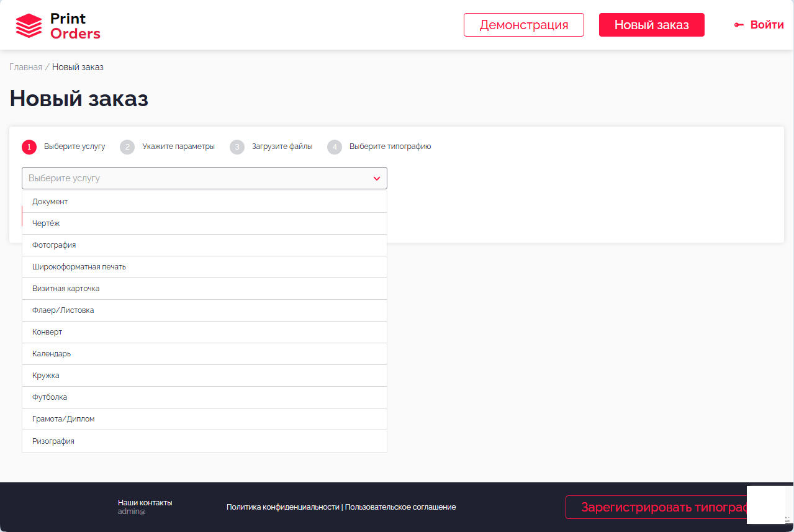Collapse the service list via the chevron
The width and height of the screenshot is (794, 532).
pos(376,178)
